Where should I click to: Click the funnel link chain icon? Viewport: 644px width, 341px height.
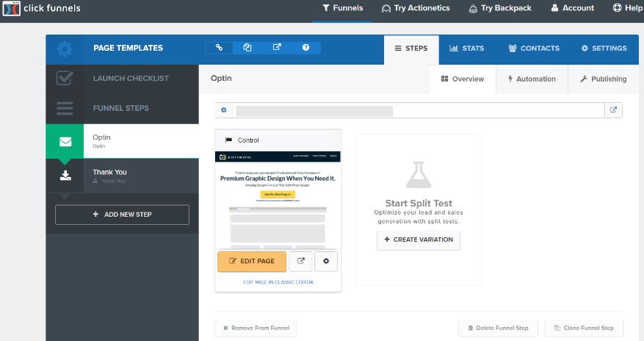point(219,47)
